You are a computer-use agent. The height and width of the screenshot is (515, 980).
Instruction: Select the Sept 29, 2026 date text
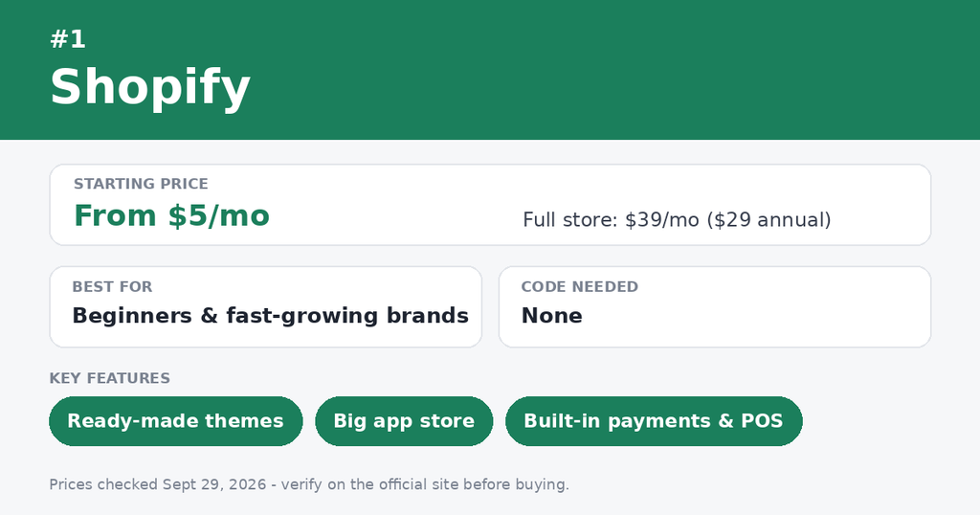point(214,484)
